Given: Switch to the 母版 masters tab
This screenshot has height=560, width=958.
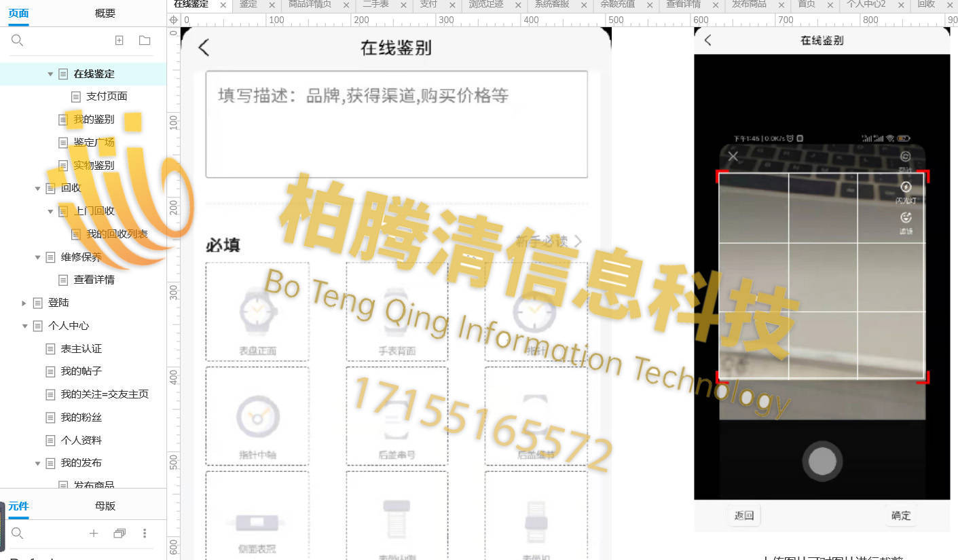Looking at the screenshot, I should coord(105,506).
